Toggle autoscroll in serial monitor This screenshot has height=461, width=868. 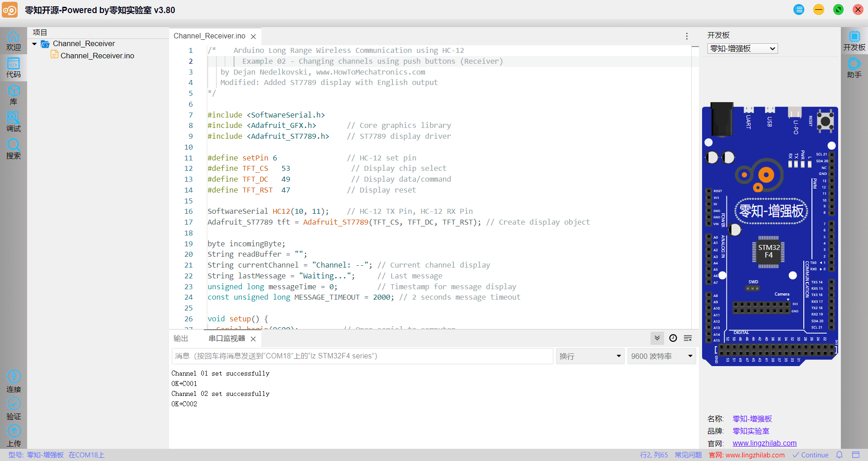[x=657, y=338]
